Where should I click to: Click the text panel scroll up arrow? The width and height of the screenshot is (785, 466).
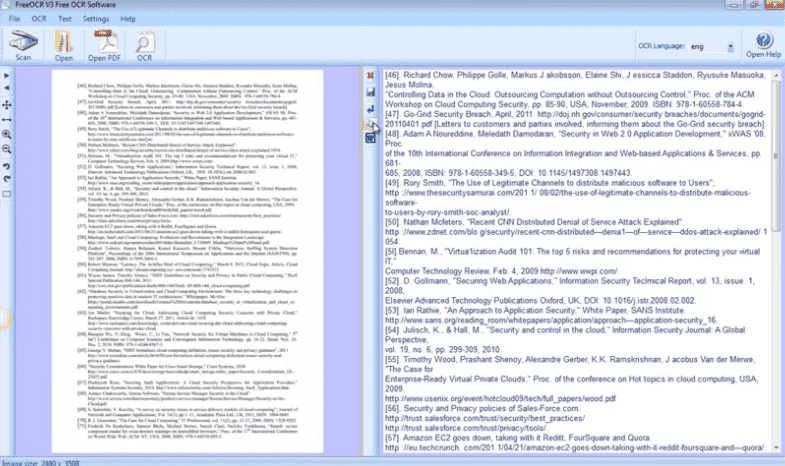click(776, 75)
